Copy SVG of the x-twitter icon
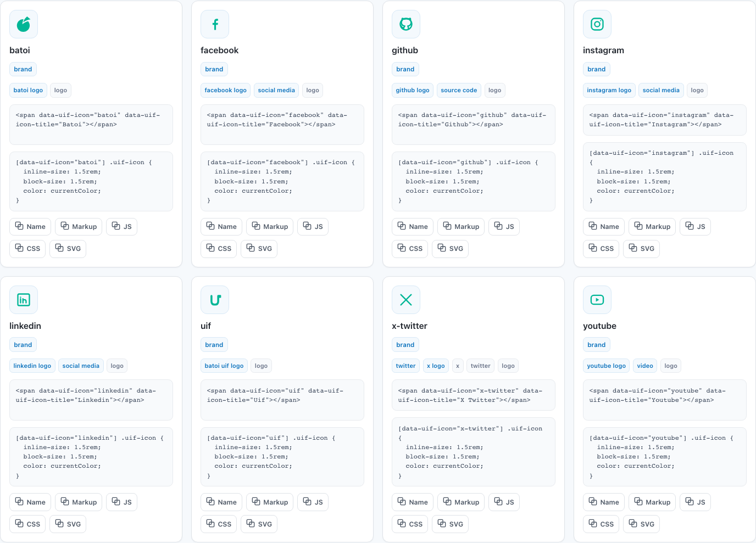The height and width of the screenshot is (543, 756). point(451,524)
